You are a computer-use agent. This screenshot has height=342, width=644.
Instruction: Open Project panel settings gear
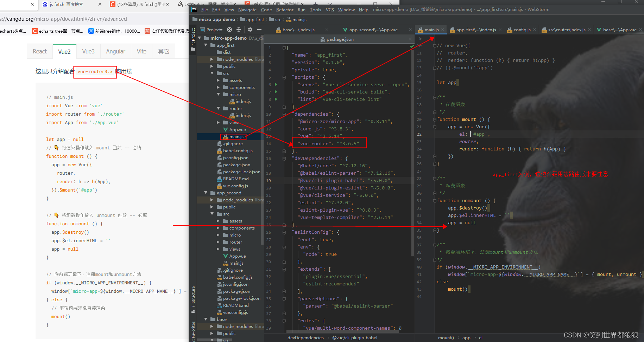pyautogui.click(x=250, y=30)
